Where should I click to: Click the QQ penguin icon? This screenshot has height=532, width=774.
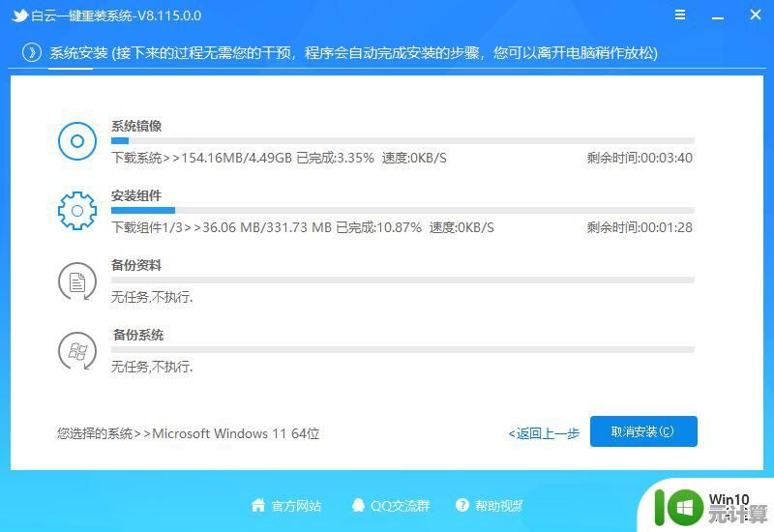(358, 505)
